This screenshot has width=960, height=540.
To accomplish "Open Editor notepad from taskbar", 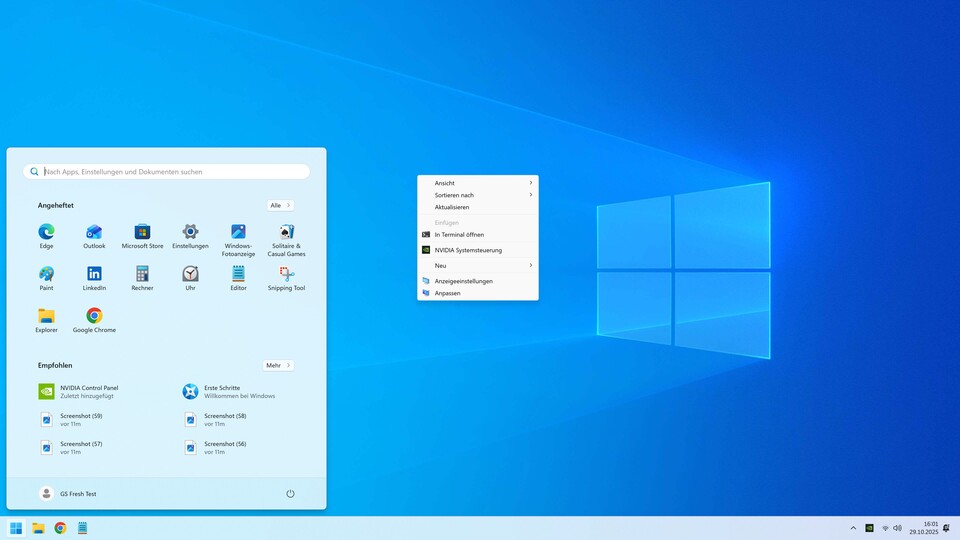I will tap(82, 528).
